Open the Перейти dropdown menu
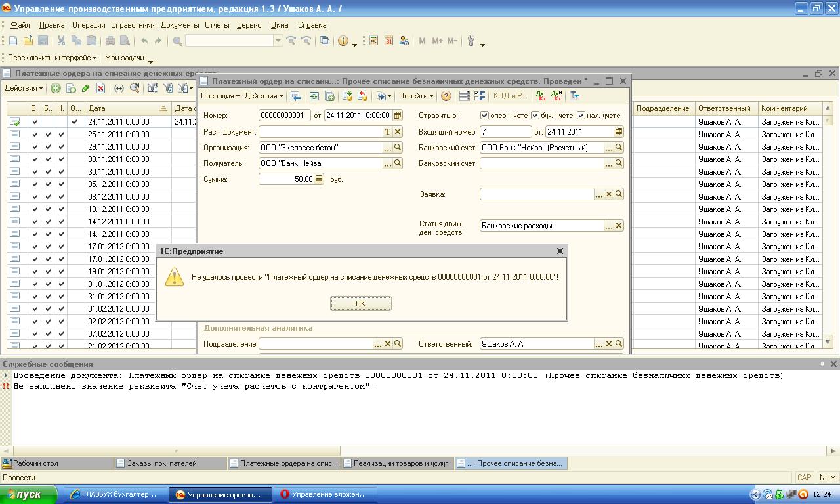This screenshot has width=840, height=504. click(416, 96)
